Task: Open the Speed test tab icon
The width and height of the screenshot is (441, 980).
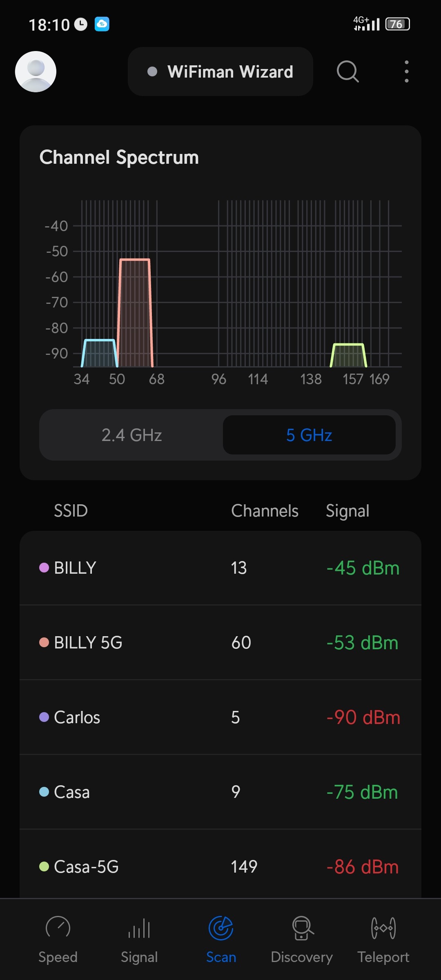Action: point(58,928)
